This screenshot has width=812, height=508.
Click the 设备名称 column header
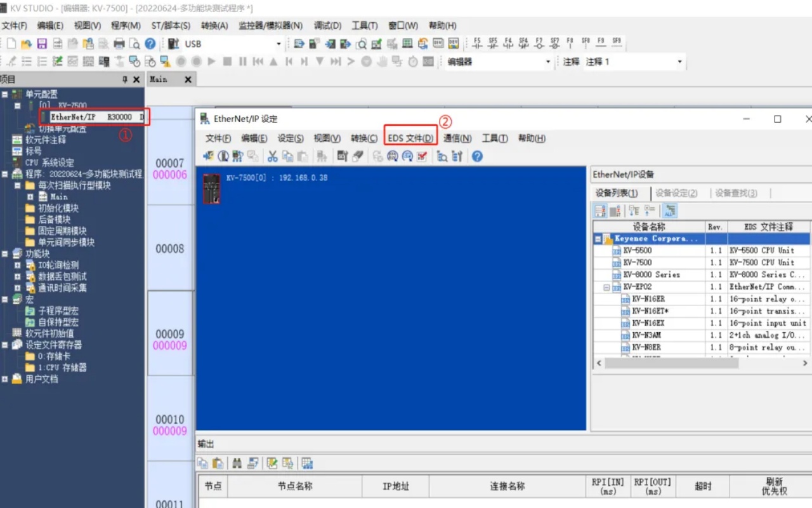(649, 227)
